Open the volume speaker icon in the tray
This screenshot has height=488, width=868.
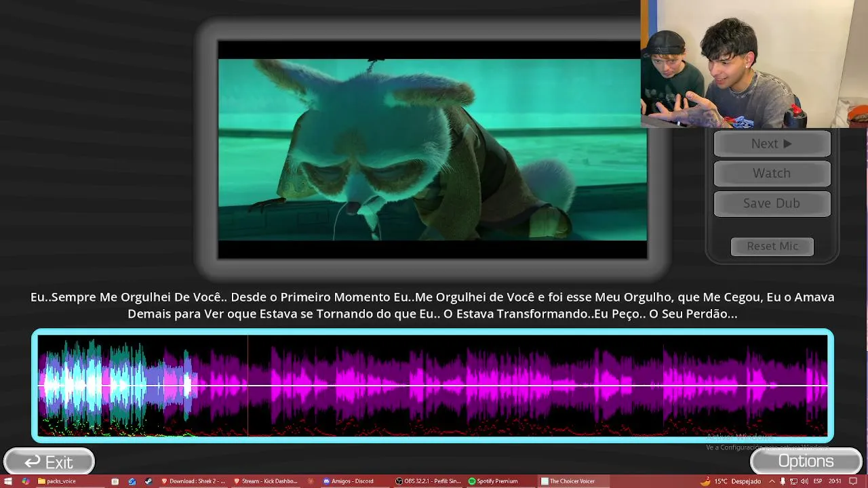[804, 481]
